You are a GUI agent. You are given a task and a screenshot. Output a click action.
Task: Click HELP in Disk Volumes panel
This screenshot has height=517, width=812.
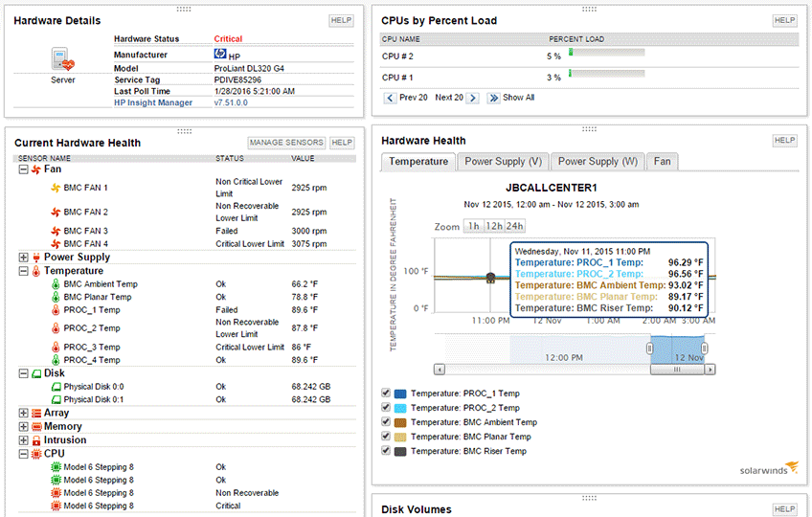(784, 509)
